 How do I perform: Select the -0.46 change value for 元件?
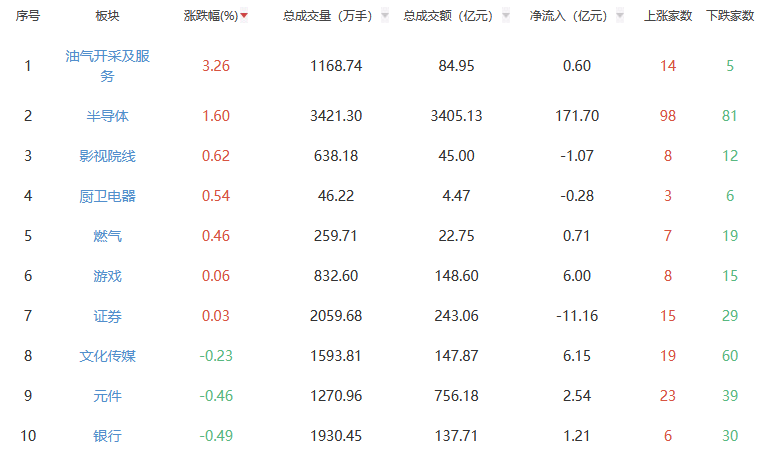216,396
